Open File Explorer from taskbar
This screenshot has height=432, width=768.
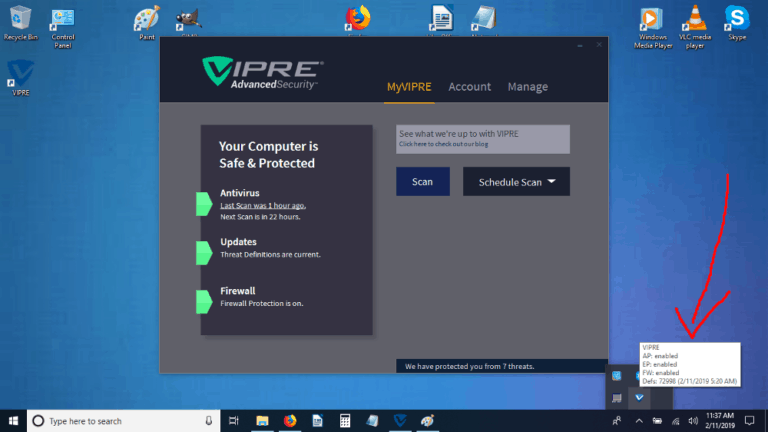[263, 421]
